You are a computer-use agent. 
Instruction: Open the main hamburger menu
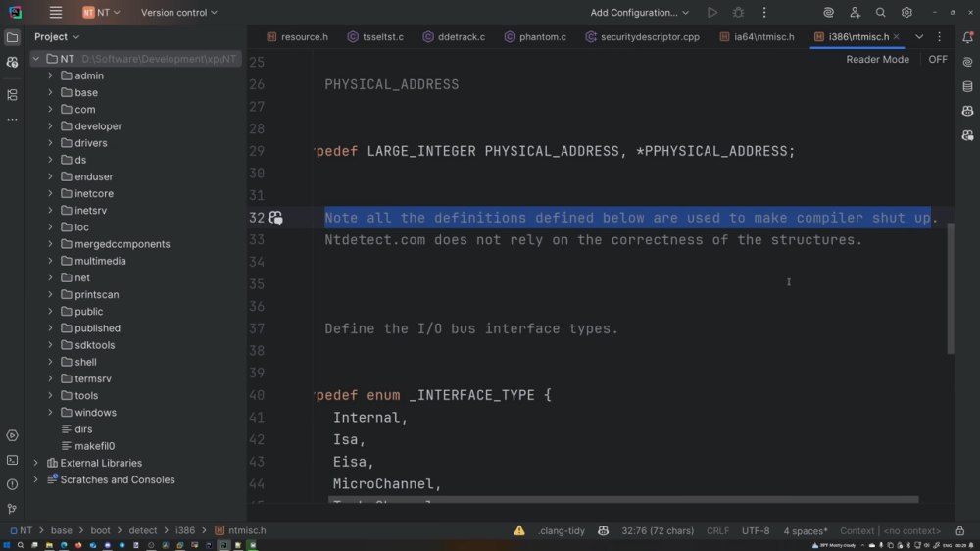click(56, 13)
